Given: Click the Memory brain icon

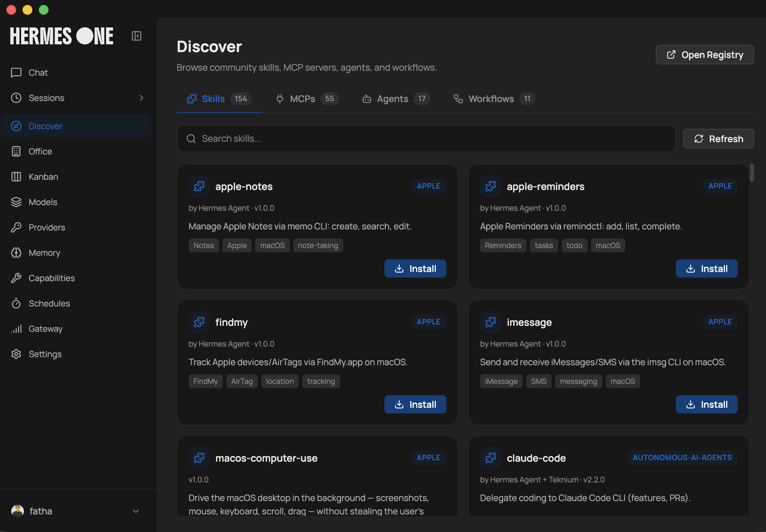Looking at the screenshot, I should pos(16,253).
